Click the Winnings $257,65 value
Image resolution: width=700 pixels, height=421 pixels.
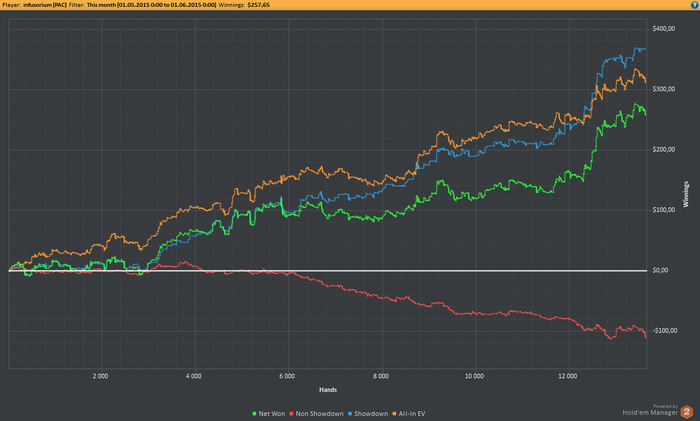(x=258, y=5)
